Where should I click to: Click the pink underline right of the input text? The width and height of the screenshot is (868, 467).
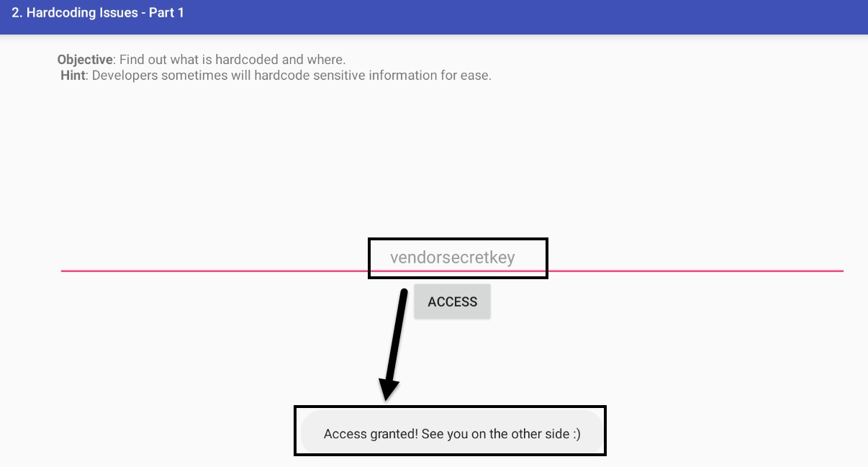[x=695, y=271]
